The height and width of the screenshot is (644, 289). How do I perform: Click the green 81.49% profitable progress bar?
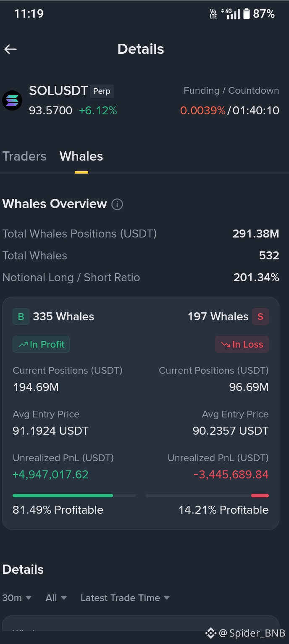74,496
